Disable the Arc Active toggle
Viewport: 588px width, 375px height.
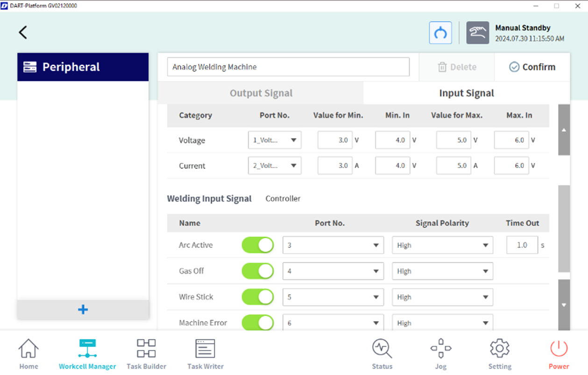pyautogui.click(x=258, y=245)
